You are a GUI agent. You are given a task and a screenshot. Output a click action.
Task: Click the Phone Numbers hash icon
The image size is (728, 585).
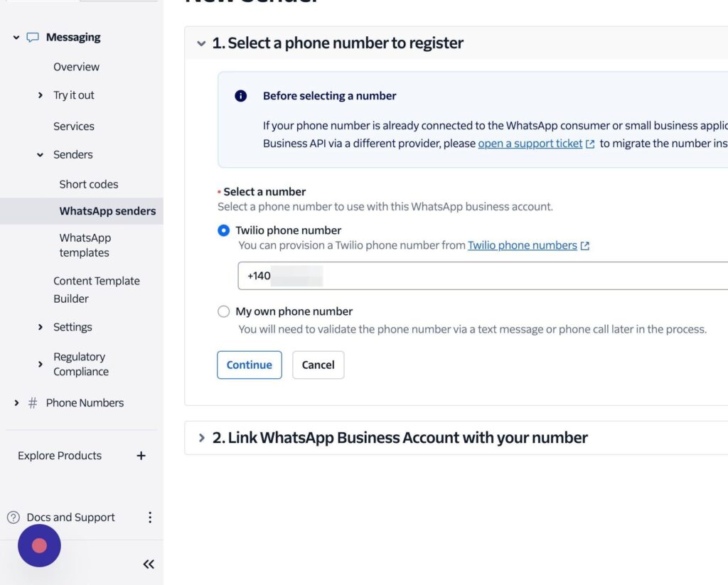[x=33, y=403]
